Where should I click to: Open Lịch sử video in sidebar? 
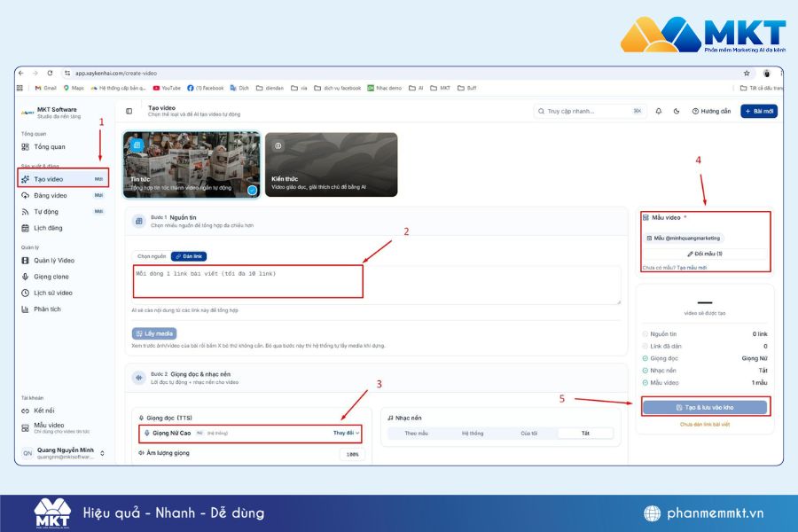[63, 293]
